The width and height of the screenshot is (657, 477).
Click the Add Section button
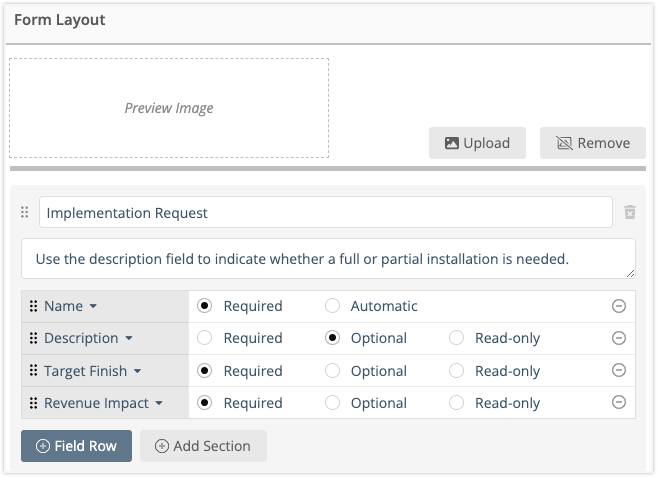[203, 446]
